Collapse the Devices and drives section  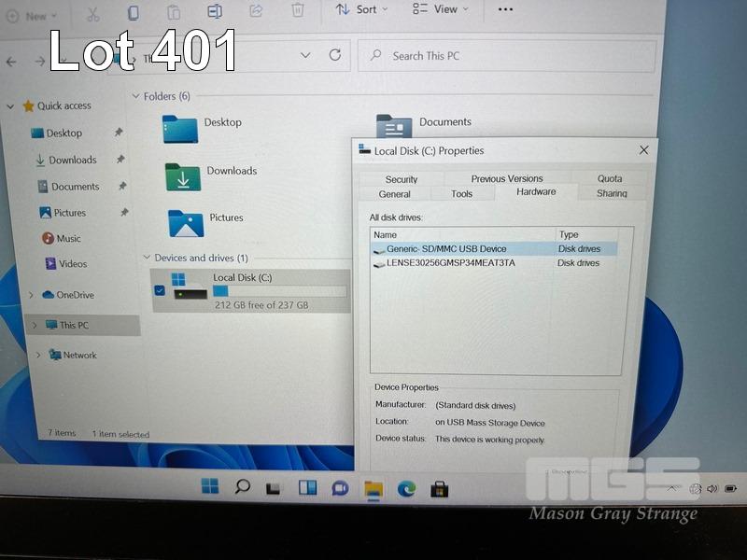[146, 258]
